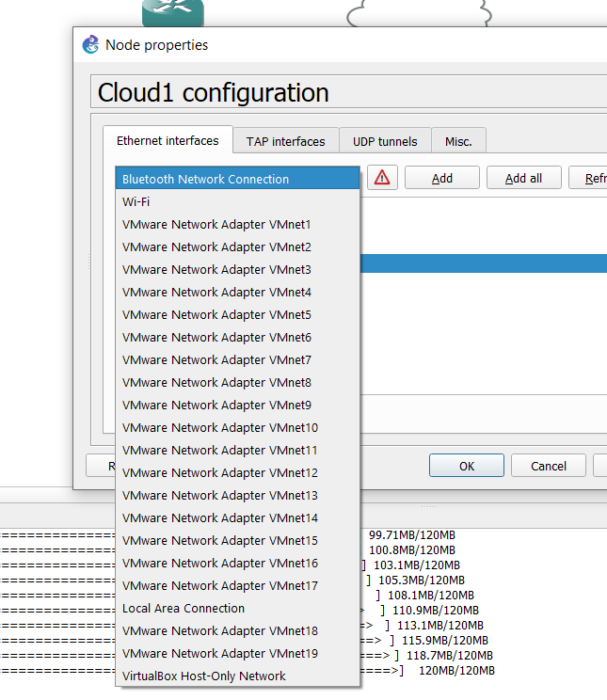Select the cloud node icon on the canvas
Viewport: 607px width, 700px height.
point(420,13)
